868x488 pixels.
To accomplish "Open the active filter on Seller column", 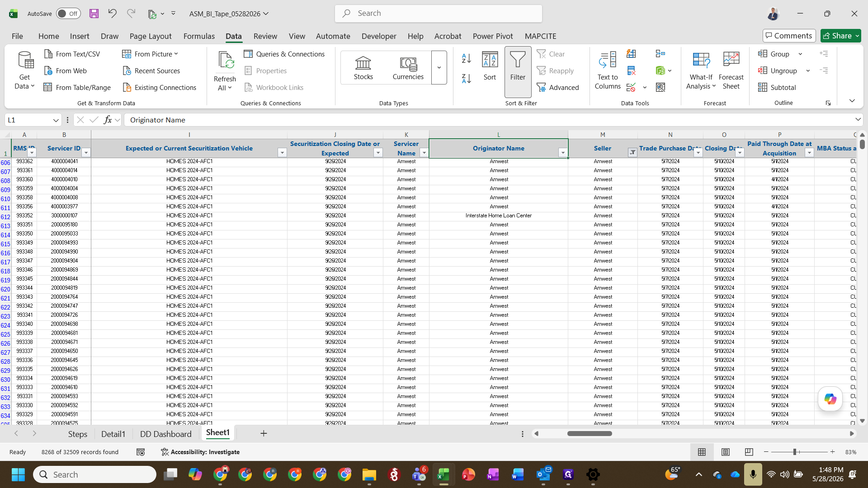I will click(x=632, y=153).
